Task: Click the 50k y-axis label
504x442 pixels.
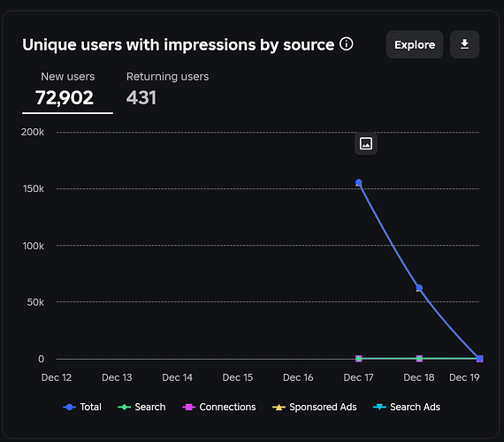Action: pos(35,302)
